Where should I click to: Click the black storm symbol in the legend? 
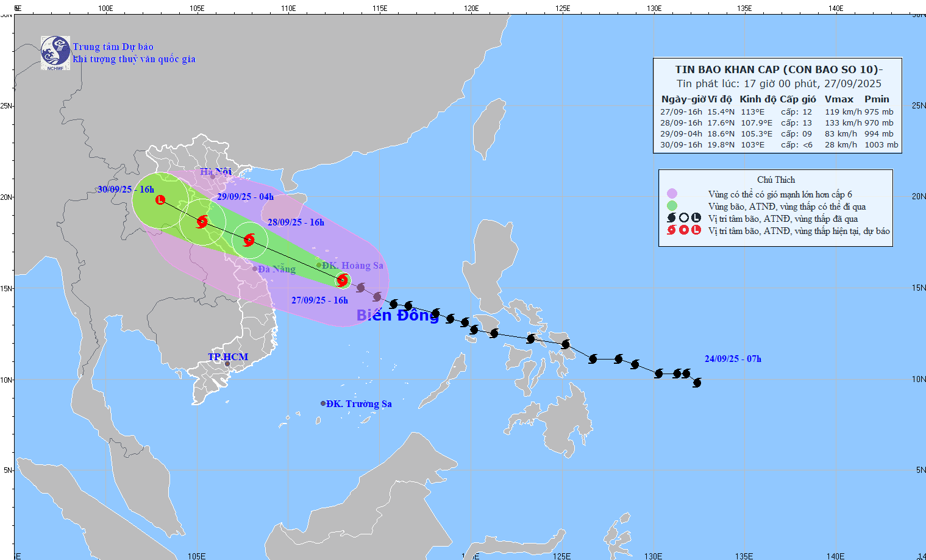point(671,218)
